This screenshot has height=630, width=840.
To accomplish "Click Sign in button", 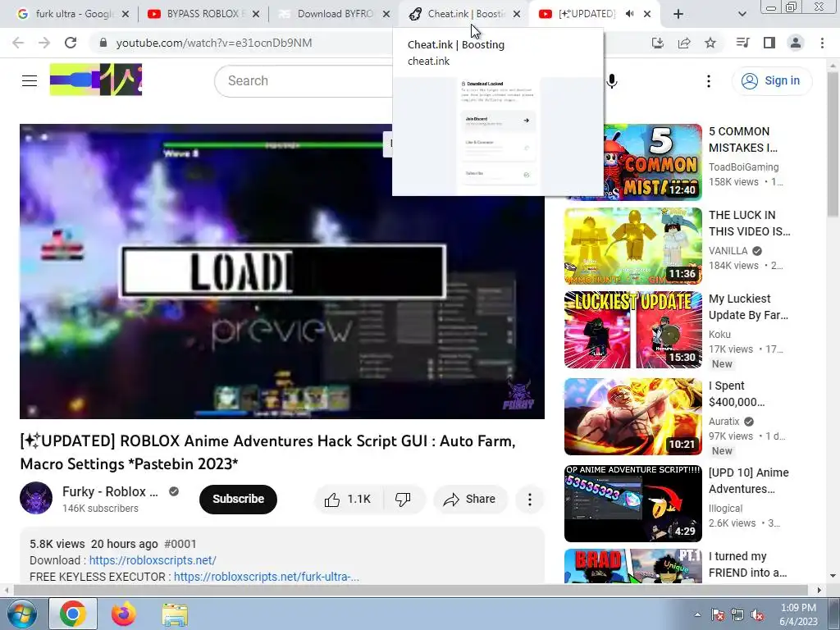I will (772, 81).
